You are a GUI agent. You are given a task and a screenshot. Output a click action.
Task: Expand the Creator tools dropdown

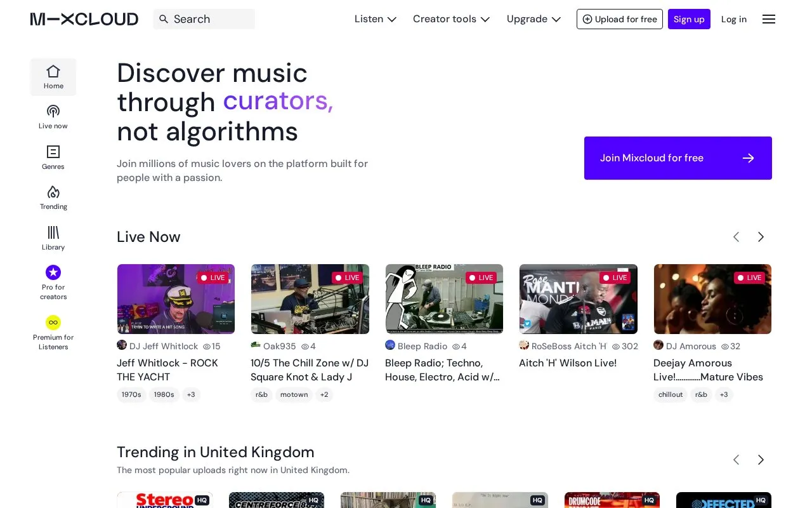451,19
